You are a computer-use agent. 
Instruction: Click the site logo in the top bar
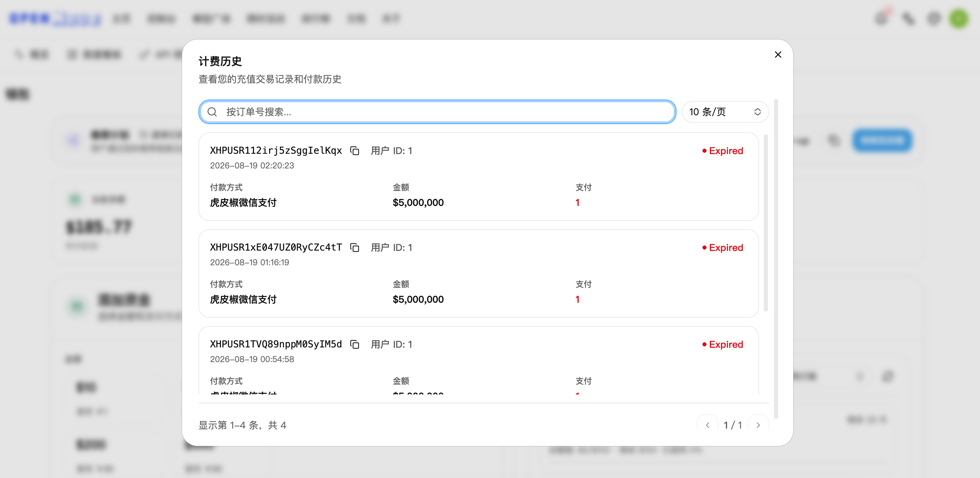pos(56,18)
